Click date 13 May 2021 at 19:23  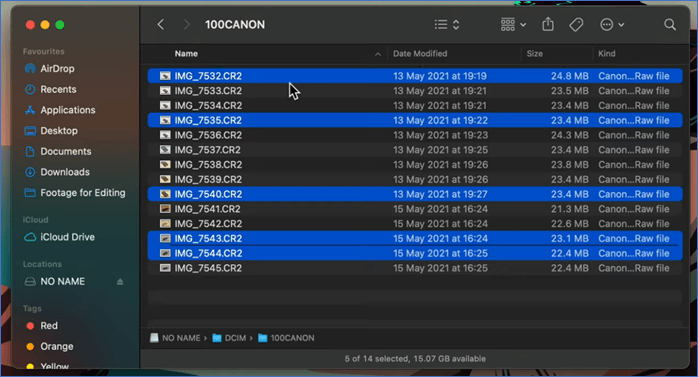(x=440, y=135)
